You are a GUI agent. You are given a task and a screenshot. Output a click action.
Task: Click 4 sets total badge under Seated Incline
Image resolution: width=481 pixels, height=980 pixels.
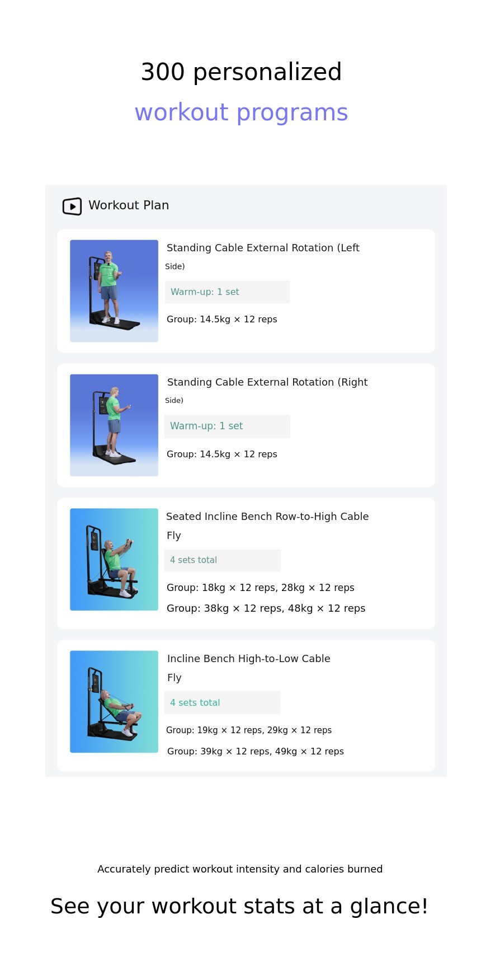tap(223, 560)
